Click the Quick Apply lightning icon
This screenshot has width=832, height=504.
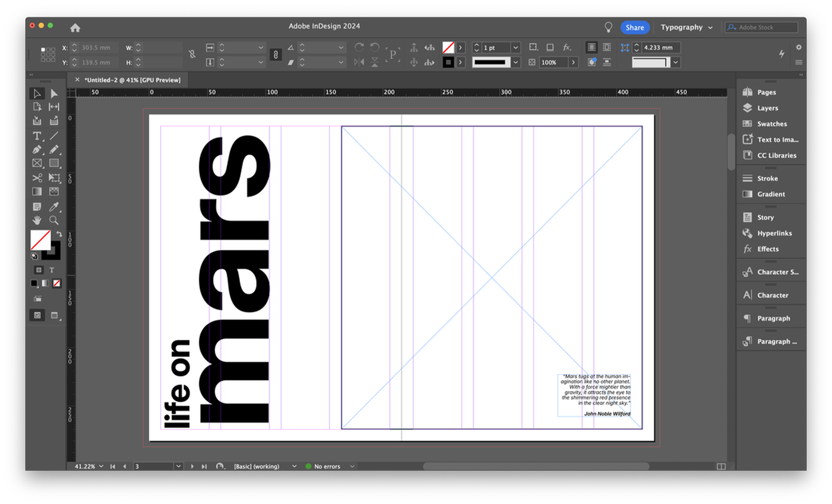[782, 54]
